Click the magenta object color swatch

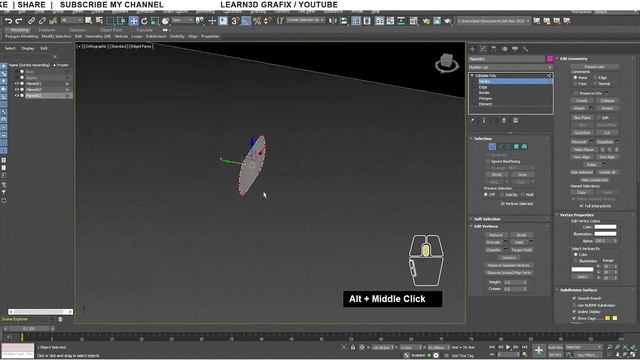point(550,59)
